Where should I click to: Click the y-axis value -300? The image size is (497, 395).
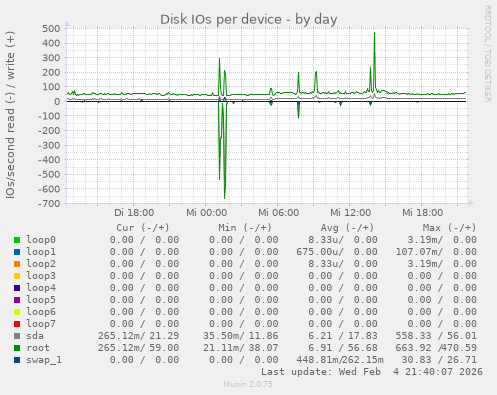pos(49,145)
